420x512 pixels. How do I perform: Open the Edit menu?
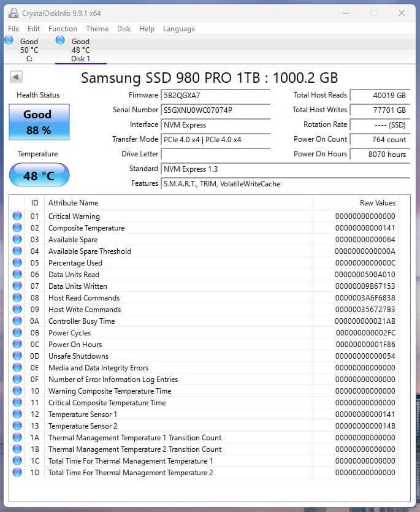tap(34, 29)
